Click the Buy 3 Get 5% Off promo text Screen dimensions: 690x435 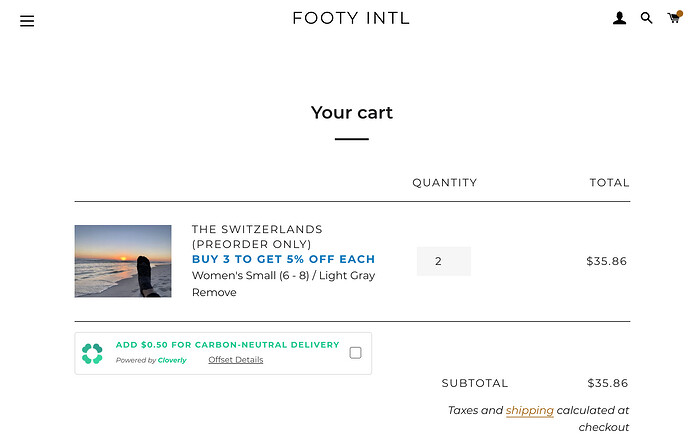(x=283, y=259)
